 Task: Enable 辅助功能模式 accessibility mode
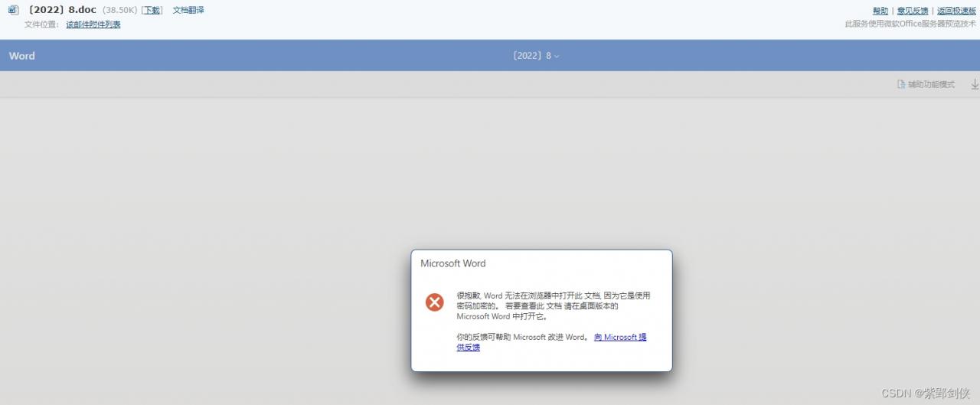tap(926, 84)
